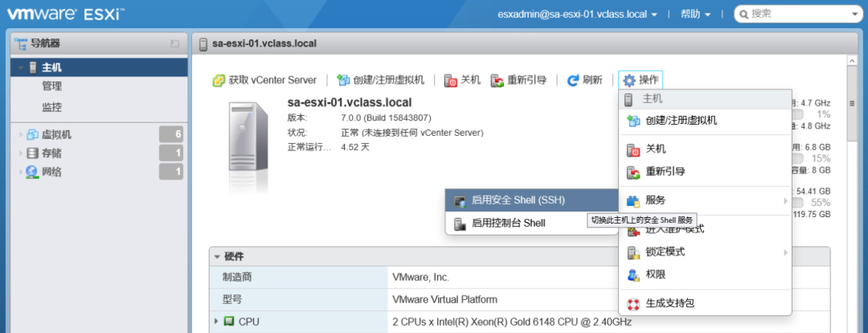Click the 虚拟机 count badge 6
This screenshot has width=868, height=333.
tap(171, 134)
